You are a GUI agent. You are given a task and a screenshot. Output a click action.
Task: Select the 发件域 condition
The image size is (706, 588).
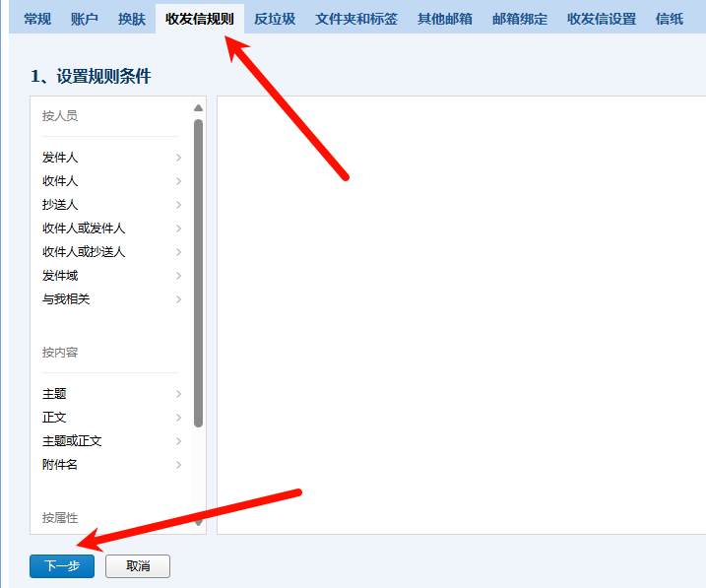click(x=60, y=276)
